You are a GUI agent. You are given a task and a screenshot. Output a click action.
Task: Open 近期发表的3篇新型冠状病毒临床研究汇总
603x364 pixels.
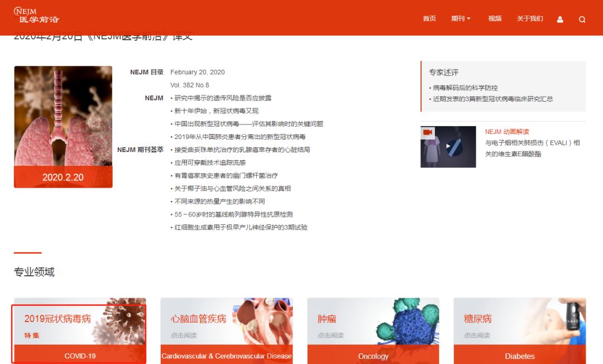492,99
